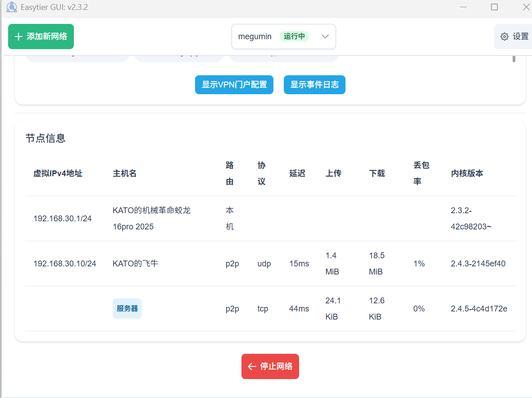
Task: Minimize the Easytier GUI window
Action: [464, 7]
